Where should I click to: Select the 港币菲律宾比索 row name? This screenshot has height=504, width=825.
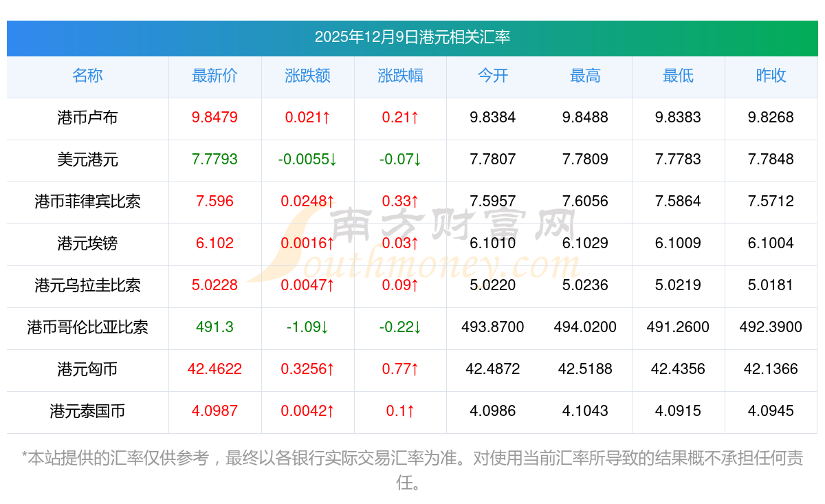(x=87, y=201)
